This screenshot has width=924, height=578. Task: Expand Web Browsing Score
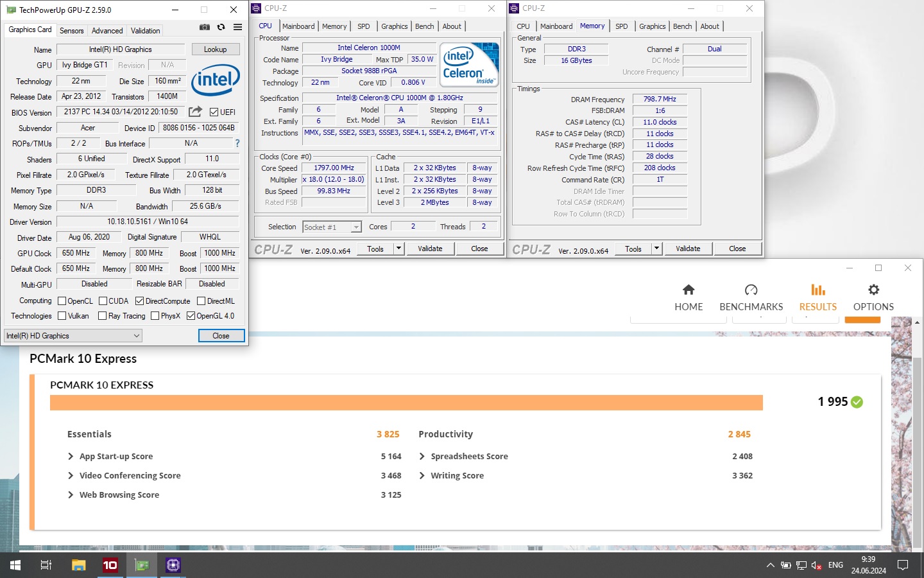[71, 495]
